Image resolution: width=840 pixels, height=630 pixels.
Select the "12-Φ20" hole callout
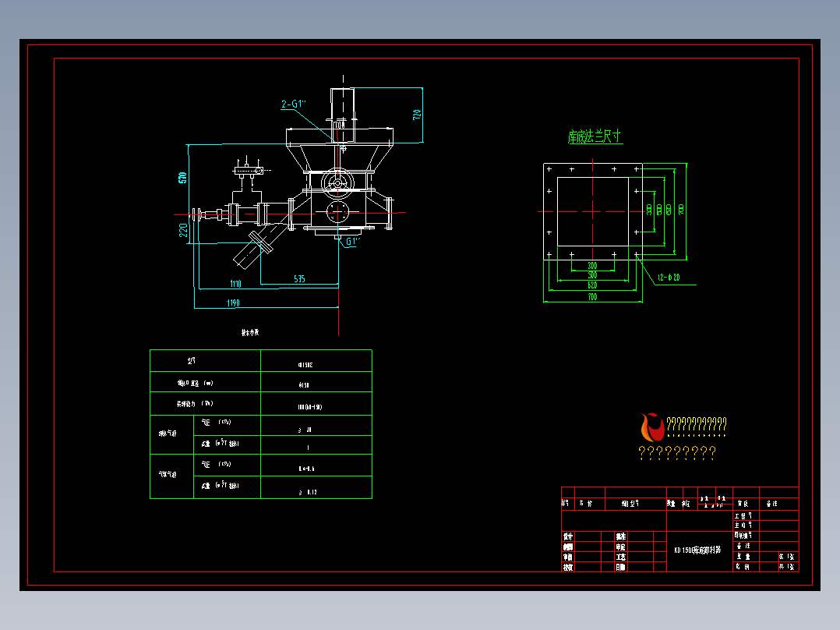(669, 278)
